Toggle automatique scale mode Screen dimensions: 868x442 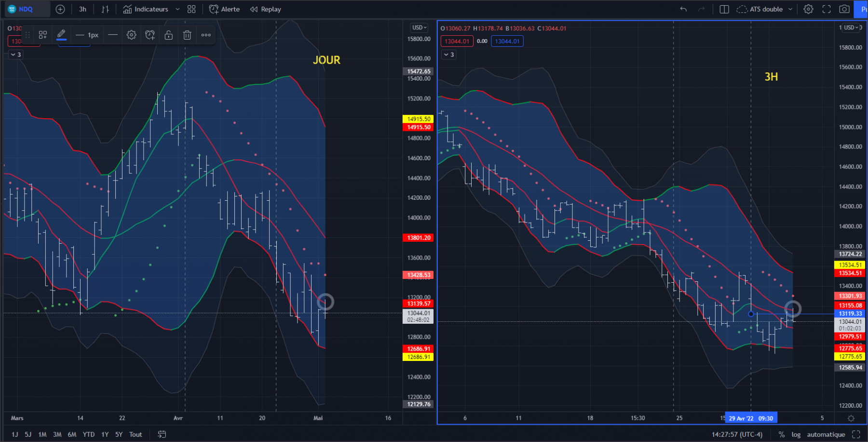[826, 434]
